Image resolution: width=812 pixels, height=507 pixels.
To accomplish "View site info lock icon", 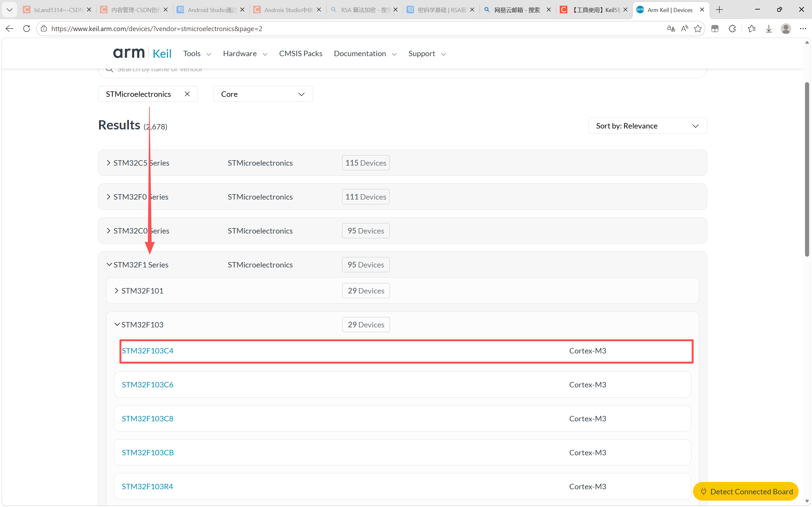I will pyautogui.click(x=43, y=29).
